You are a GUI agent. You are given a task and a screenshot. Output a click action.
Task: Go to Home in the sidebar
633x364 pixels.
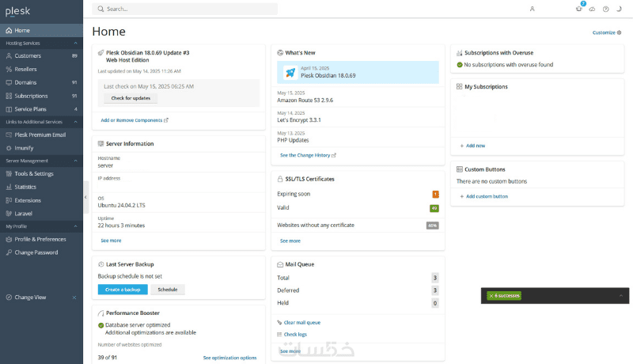(42, 30)
